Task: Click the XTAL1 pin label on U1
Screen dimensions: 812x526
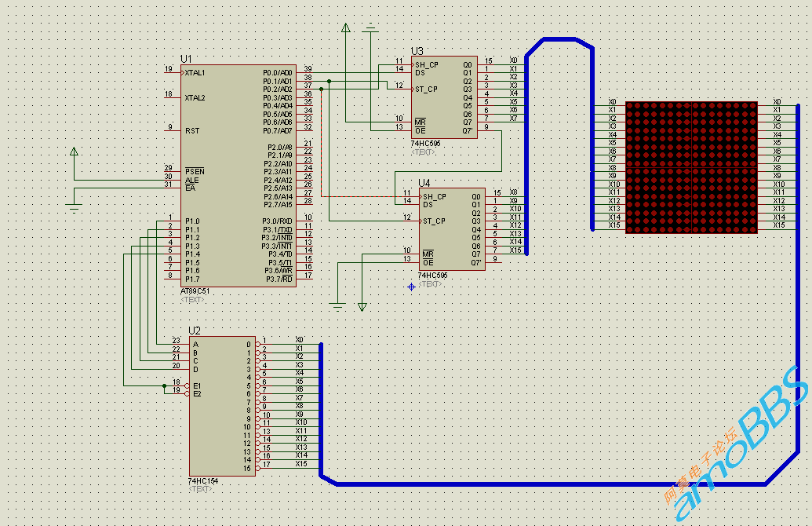Action: tap(195, 73)
